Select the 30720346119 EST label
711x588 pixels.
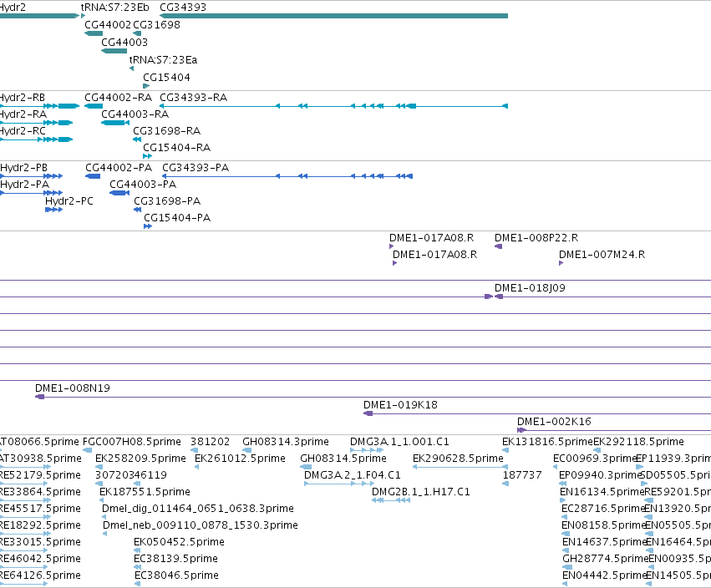[x=131, y=475]
